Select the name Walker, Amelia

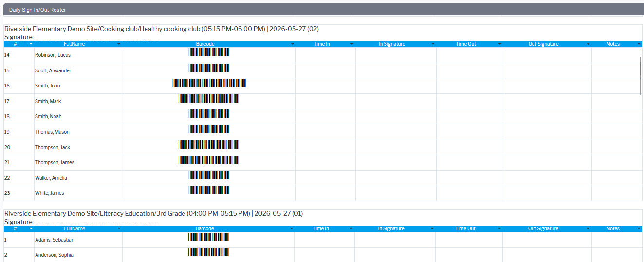pyautogui.click(x=51, y=178)
